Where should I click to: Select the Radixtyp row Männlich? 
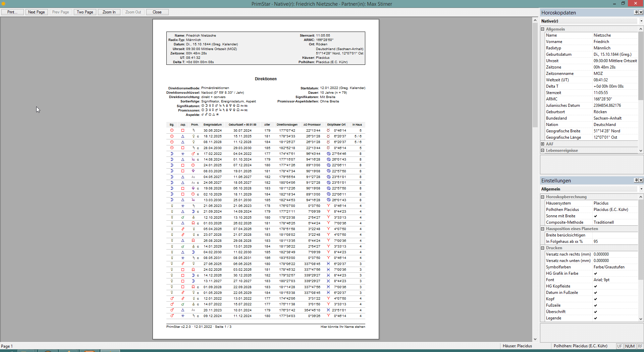click(x=592, y=48)
